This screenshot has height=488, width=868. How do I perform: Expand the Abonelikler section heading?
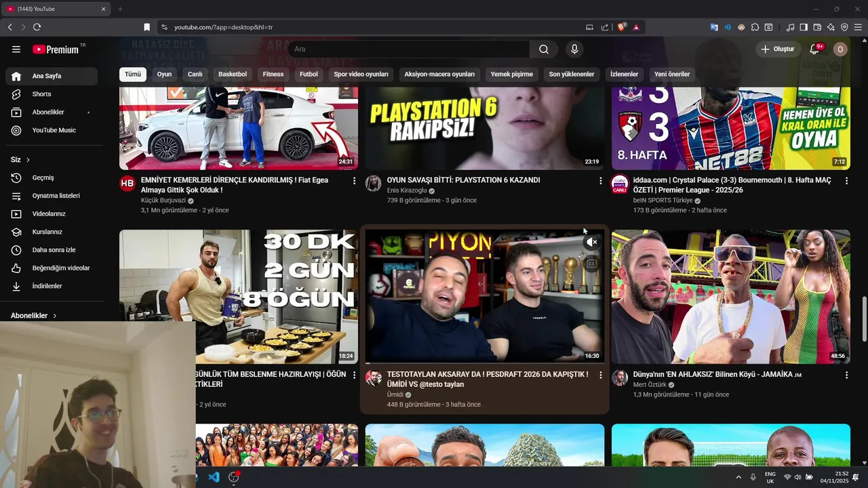pos(33,316)
